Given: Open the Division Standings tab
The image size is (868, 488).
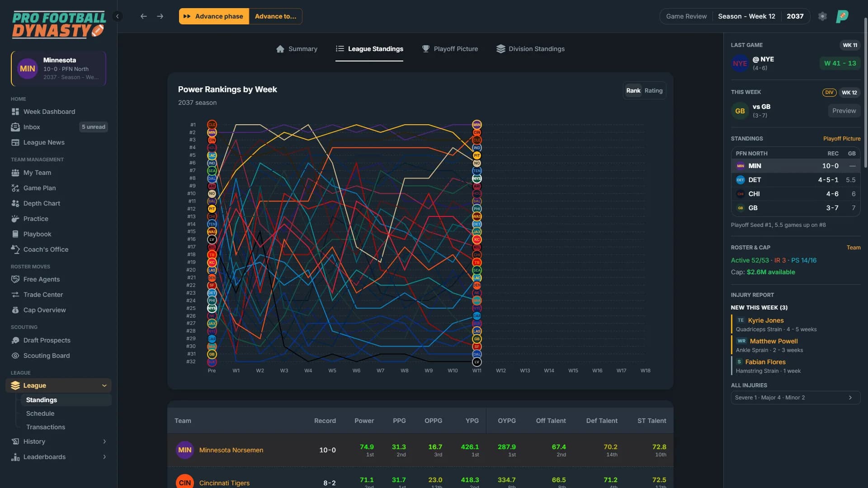Looking at the screenshot, I should point(530,49).
